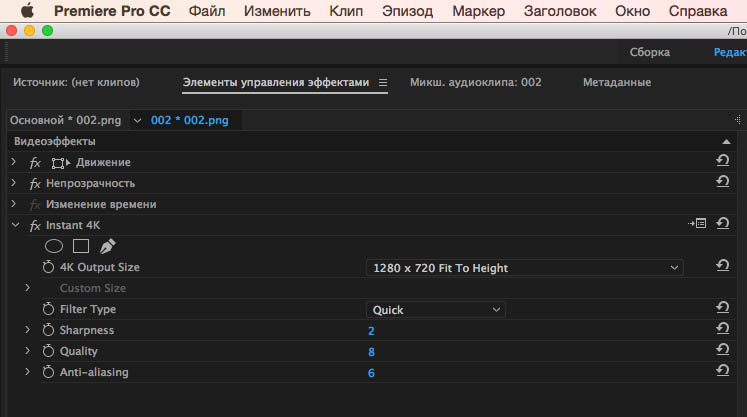Reset the Непрозрачность effect
The height and width of the screenshot is (417, 747).
[723, 182]
